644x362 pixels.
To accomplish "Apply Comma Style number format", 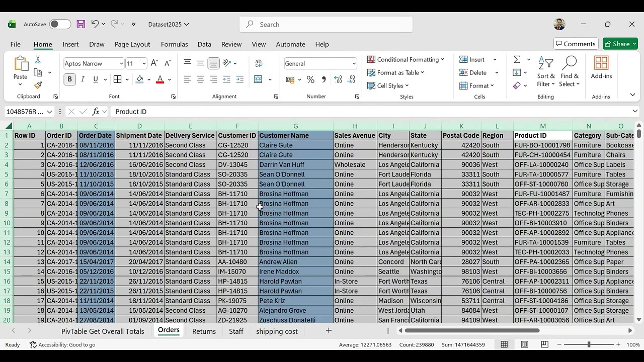I will tap(324, 79).
